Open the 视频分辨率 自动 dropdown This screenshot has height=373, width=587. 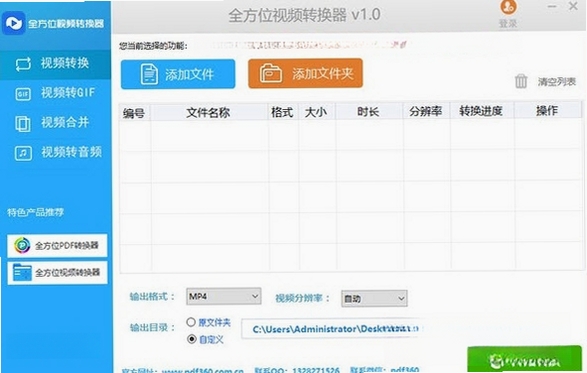[x=374, y=298]
